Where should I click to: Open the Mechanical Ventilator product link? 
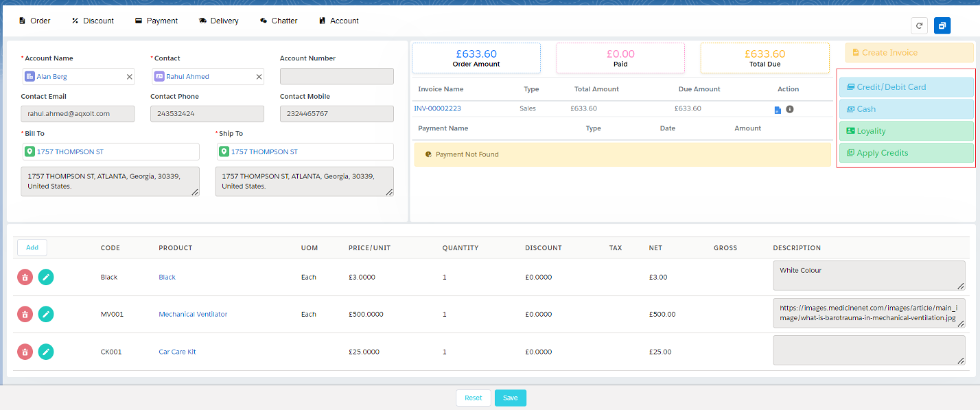click(193, 314)
